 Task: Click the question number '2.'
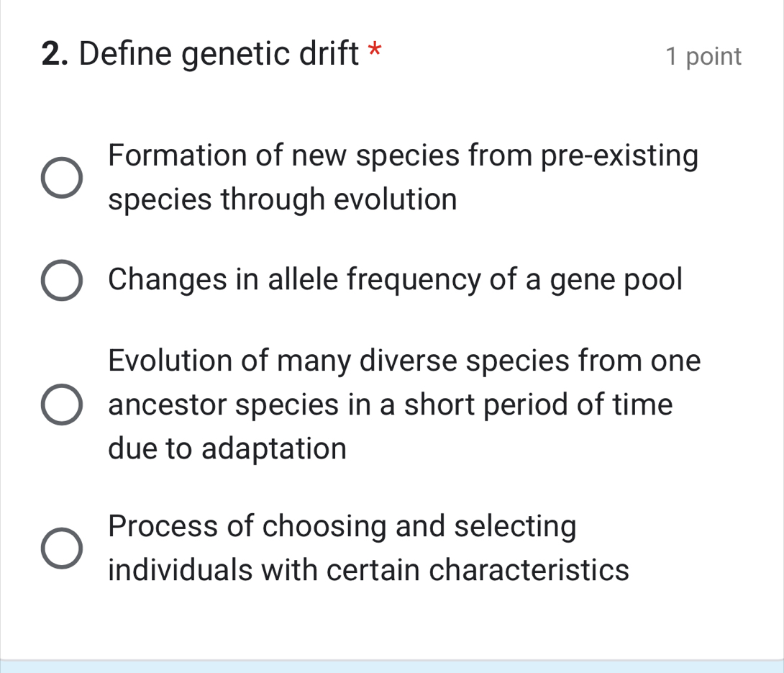click(53, 53)
